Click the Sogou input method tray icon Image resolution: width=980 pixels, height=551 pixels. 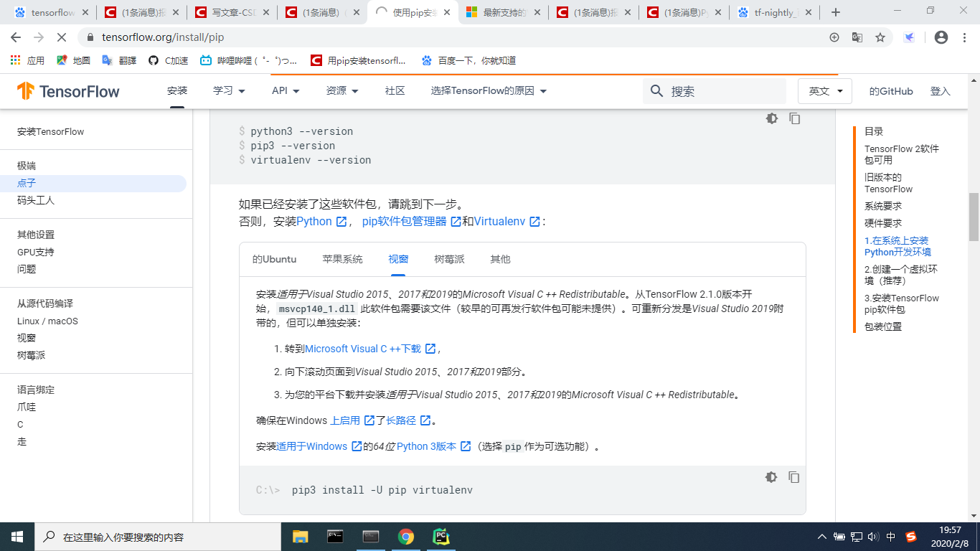tap(911, 537)
